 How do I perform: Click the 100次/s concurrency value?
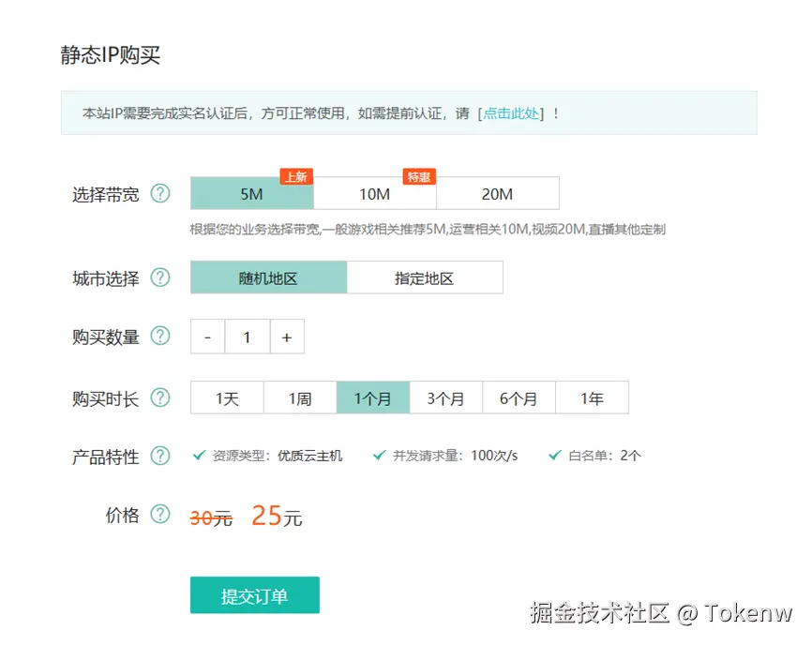pos(494,456)
